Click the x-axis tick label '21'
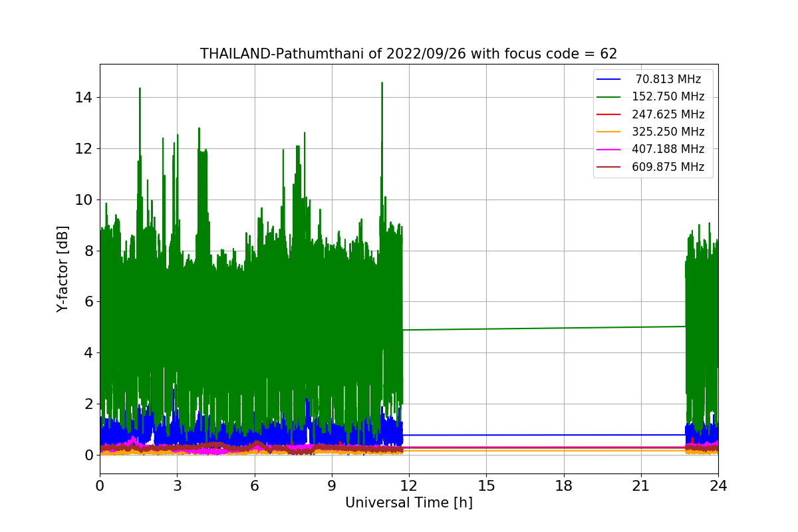 click(x=641, y=485)
